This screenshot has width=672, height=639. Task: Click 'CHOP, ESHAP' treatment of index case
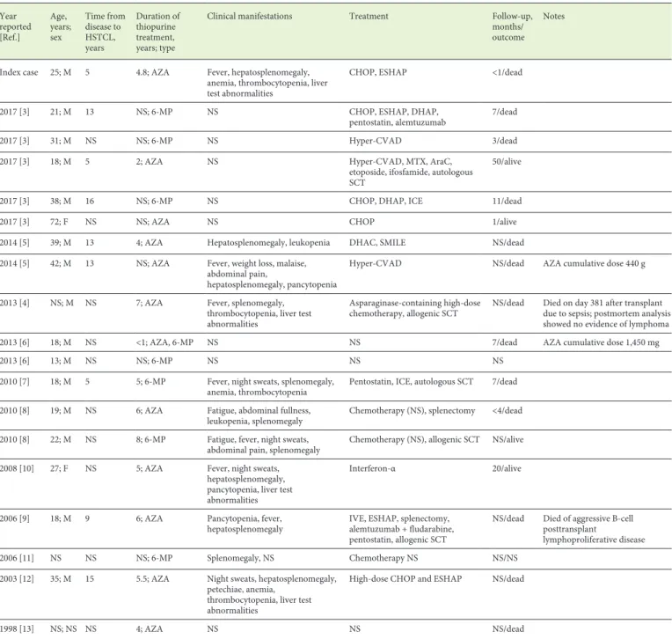pos(377,72)
